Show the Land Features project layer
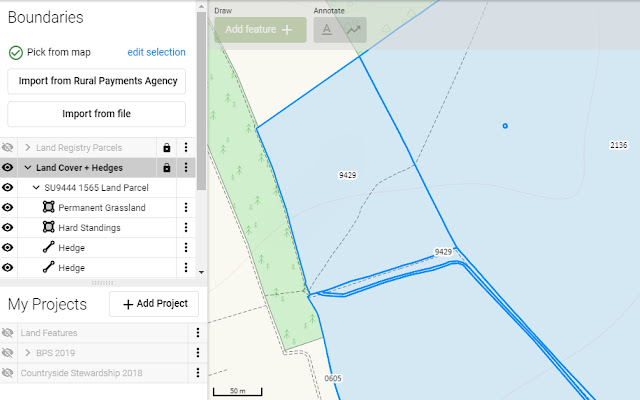Screen dimensions: 640x400 pyautogui.click(x=8, y=333)
